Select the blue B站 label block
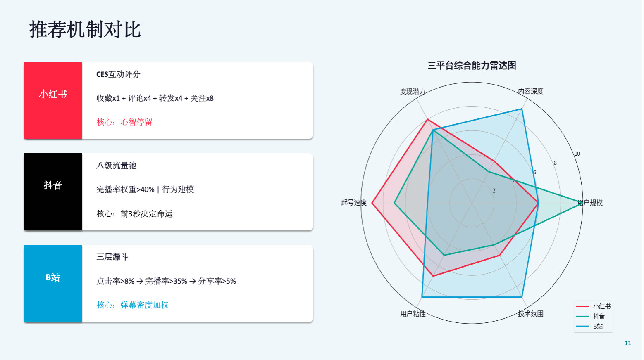 point(53,283)
